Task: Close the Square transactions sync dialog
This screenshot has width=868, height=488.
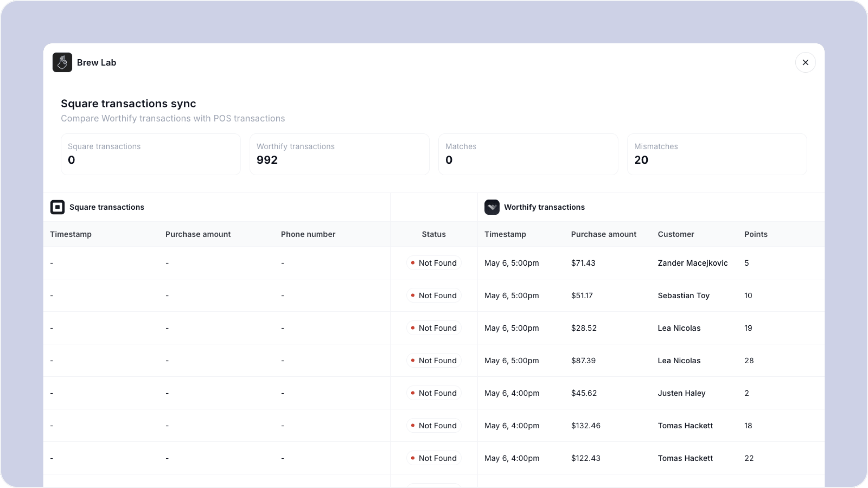Action: [805, 63]
